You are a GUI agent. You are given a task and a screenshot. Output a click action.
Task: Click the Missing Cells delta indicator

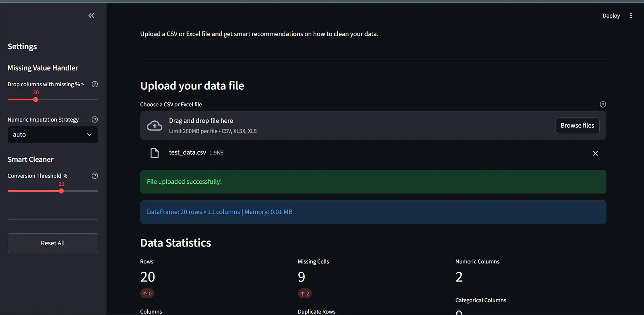[305, 294]
